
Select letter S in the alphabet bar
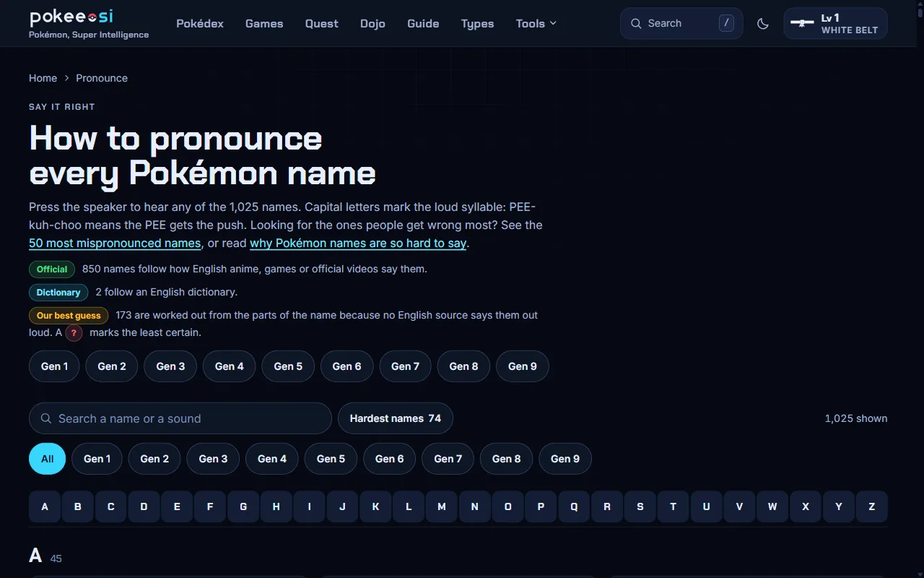pyautogui.click(x=640, y=506)
